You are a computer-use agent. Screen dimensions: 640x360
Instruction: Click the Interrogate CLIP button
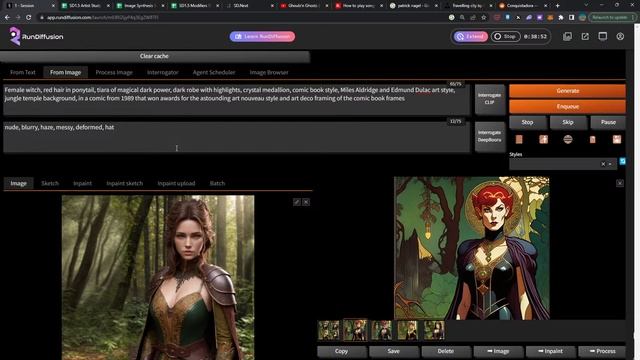point(489,98)
